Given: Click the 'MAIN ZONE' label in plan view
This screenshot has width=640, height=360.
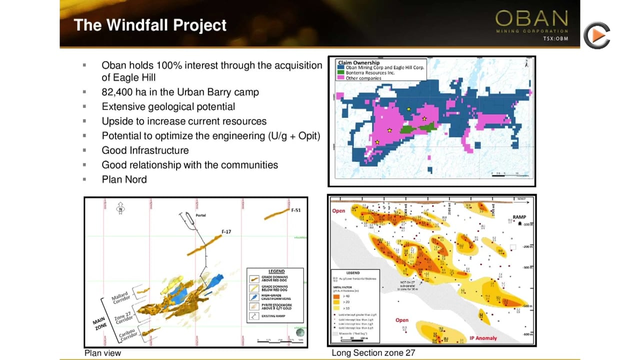Looking at the screenshot, I should coord(100,324).
